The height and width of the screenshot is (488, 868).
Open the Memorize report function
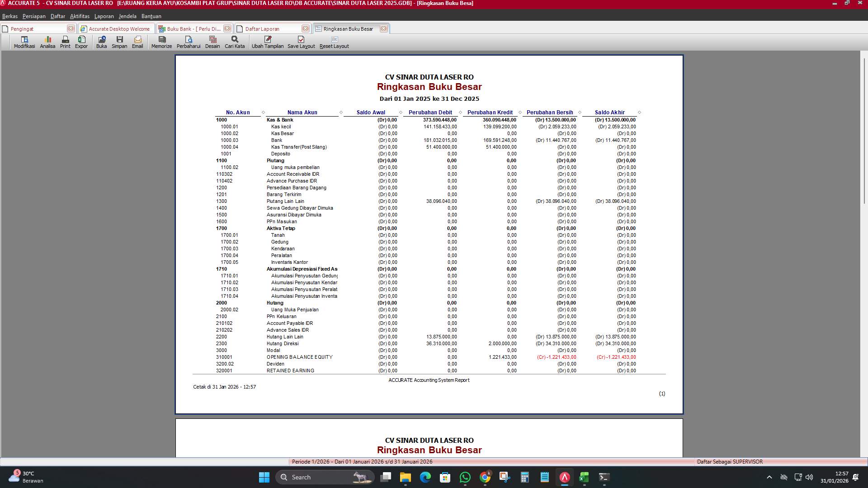pyautogui.click(x=161, y=42)
